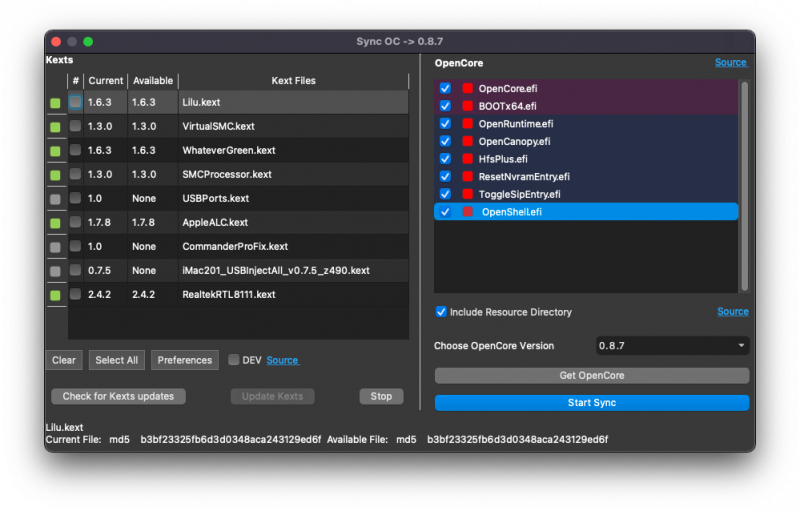Image resolution: width=800 pixels, height=511 pixels.
Task: Open the Preferences dialog button
Action: point(185,360)
